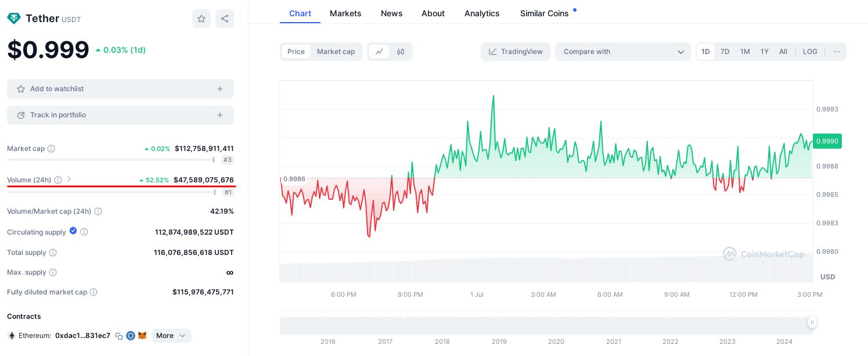Toggle the LOG scale option
Viewport: 868px width, 356px height.
coord(810,52)
